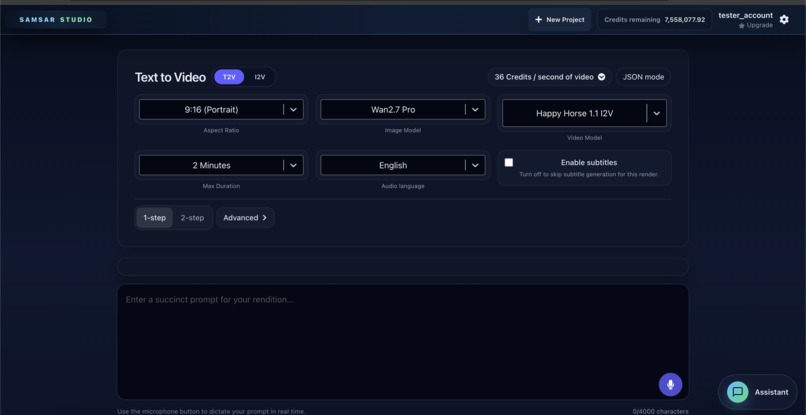This screenshot has width=806, height=415.
Task: Enable subtitles checkbox
Action: click(x=508, y=163)
